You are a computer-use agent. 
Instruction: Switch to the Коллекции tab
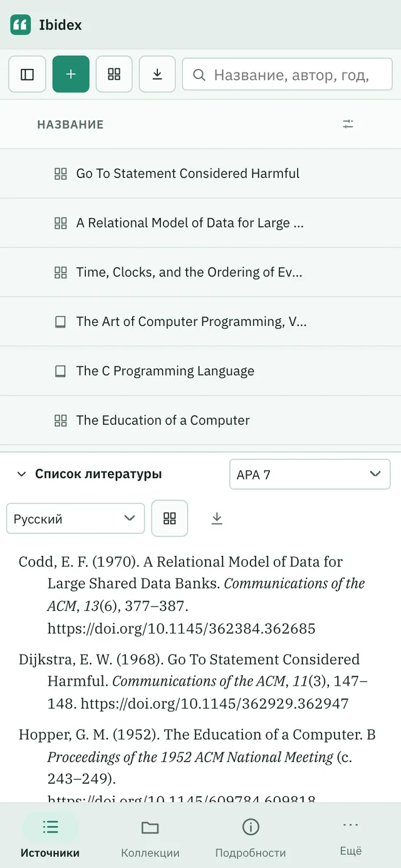coord(150,837)
